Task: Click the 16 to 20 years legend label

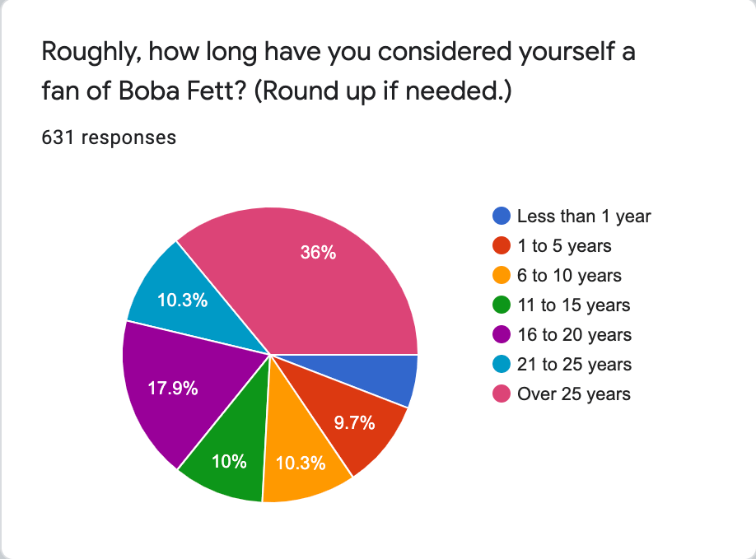Action: click(574, 335)
